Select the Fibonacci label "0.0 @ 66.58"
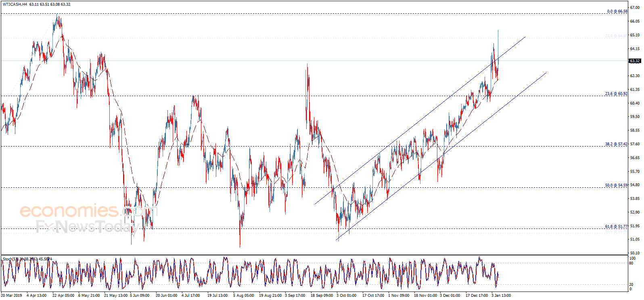 617,11
